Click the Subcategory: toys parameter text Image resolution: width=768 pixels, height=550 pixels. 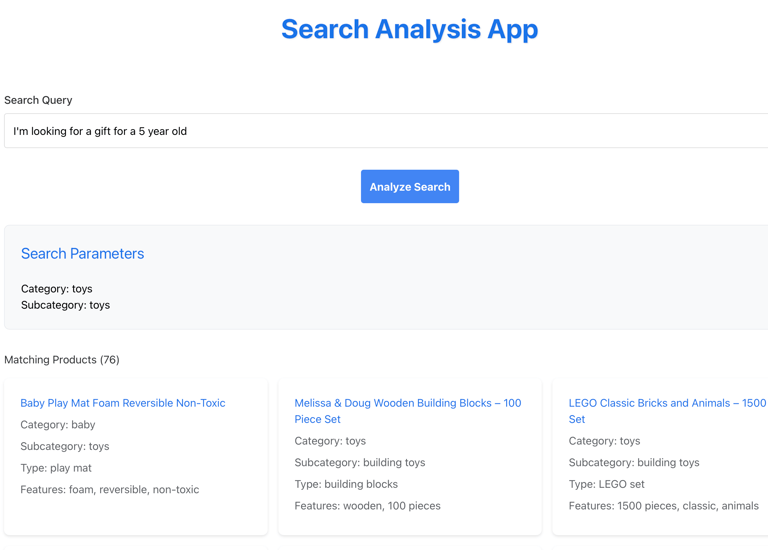coord(66,305)
